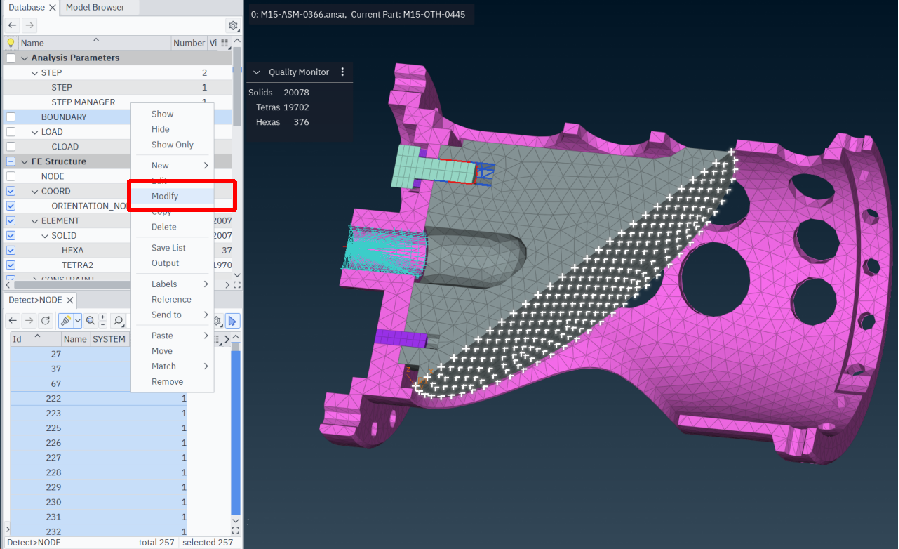Click the selection pointer icon in Detect>NODE toolbar

(232, 320)
